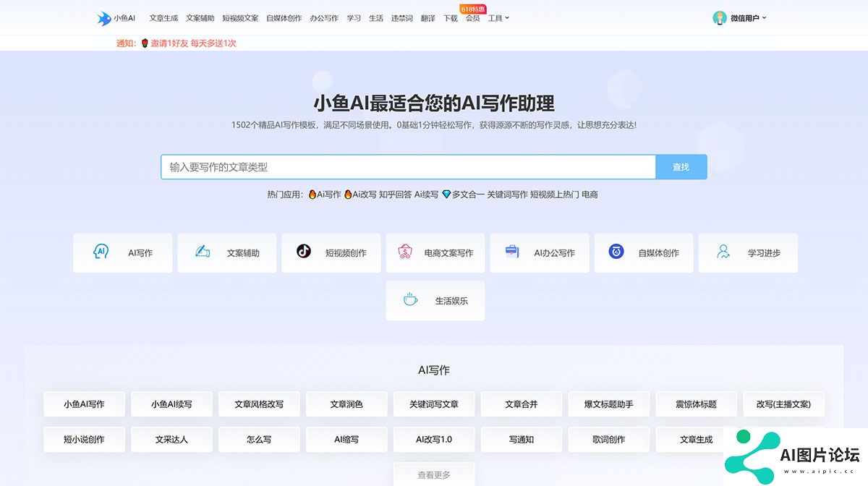Click the hot app link Ai写作

pos(324,195)
